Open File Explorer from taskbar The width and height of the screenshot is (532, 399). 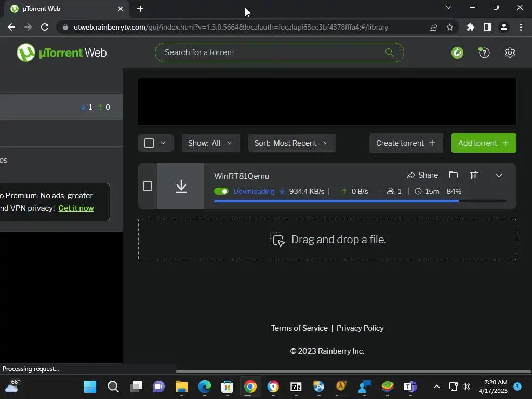(x=181, y=387)
